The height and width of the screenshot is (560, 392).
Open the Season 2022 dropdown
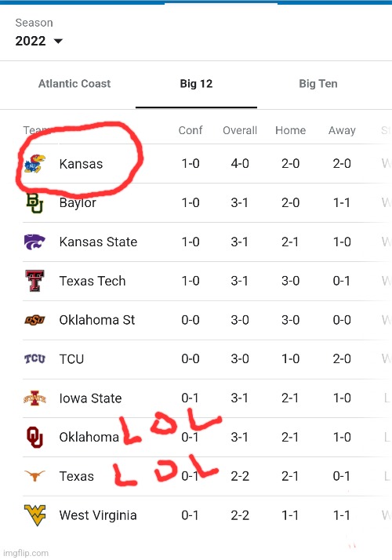coord(39,41)
